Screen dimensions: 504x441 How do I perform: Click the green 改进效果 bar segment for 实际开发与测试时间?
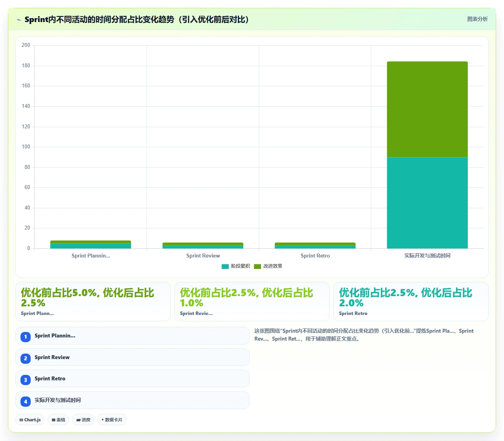(427, 109)
